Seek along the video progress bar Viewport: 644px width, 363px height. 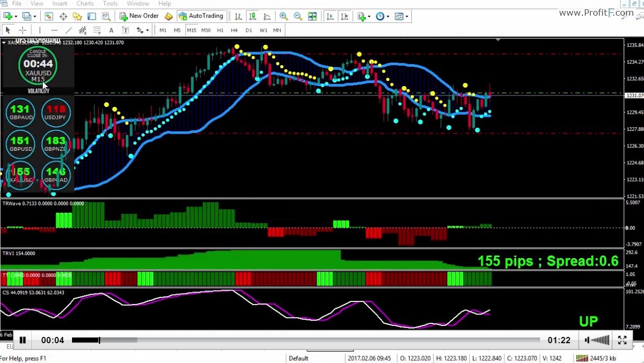(306, 341)
